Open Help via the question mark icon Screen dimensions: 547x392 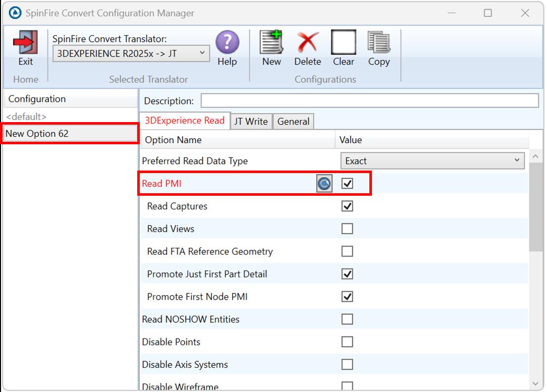tap(227, 42)
